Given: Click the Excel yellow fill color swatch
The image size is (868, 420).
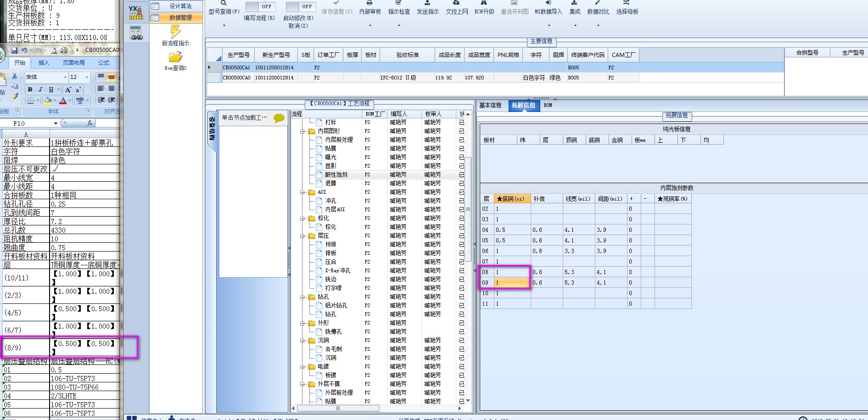Looking at the screenshot, I should pyautogui.click(x=48, y=101).
